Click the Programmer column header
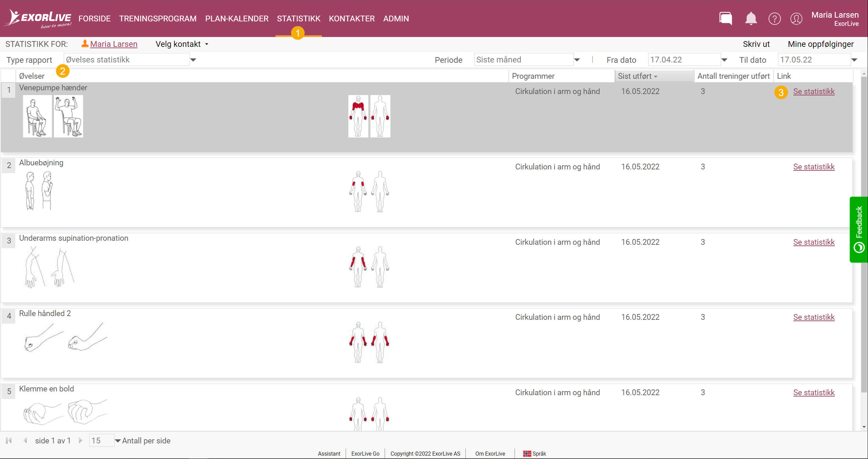The width and height of the screenshot is (868, 459). point(561,76)
